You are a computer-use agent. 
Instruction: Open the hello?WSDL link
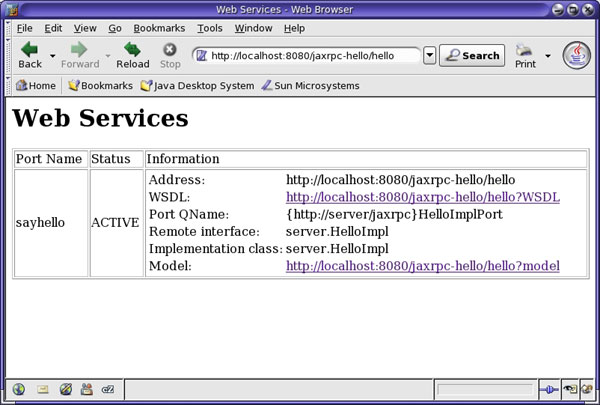tap(423, 197)
